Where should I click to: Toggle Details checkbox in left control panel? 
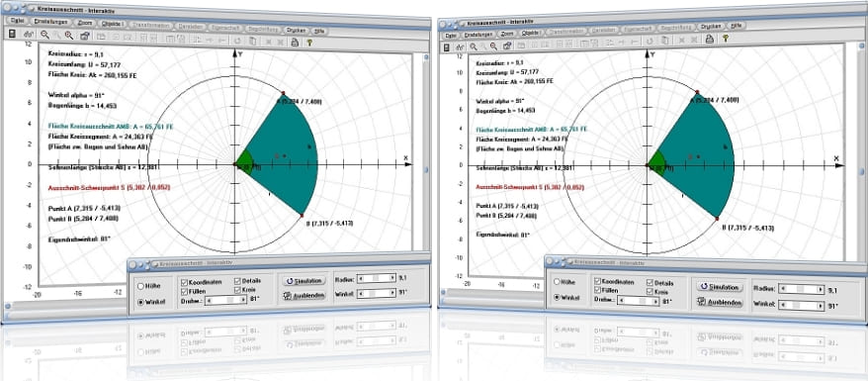237,281
